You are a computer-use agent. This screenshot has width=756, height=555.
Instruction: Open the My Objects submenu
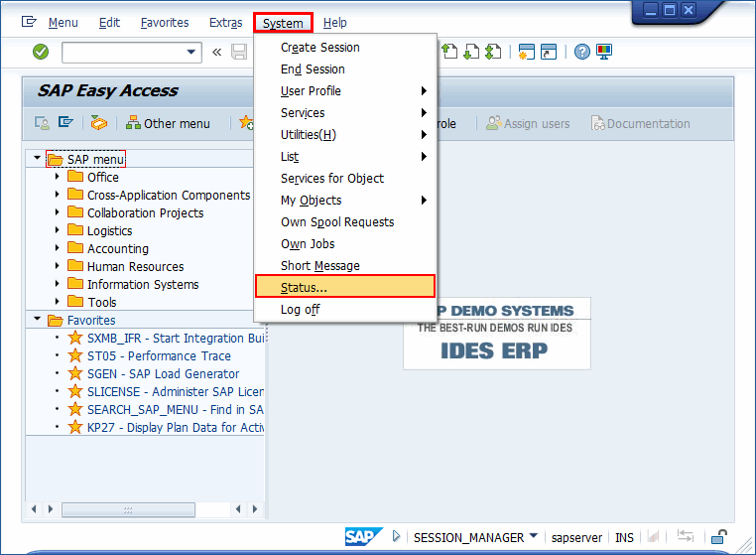tap(345, 200)
